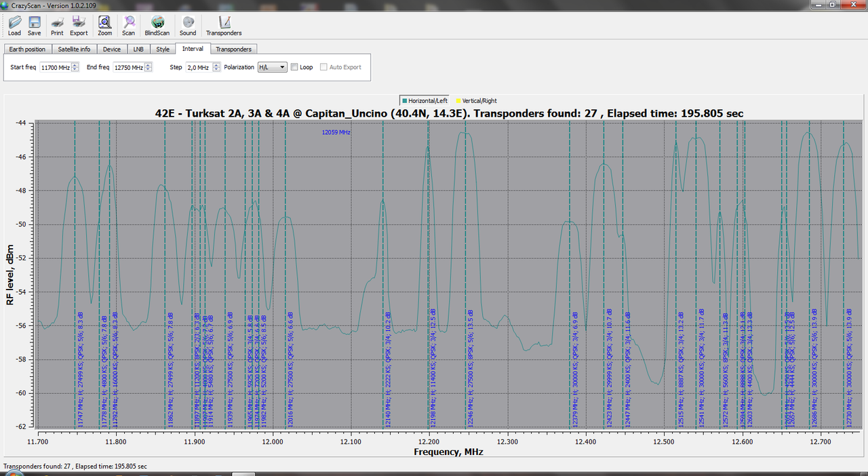Select the 12.000 frequency axis tick label
This screenshot has height=476, width=868.
(x=273, y=441)
